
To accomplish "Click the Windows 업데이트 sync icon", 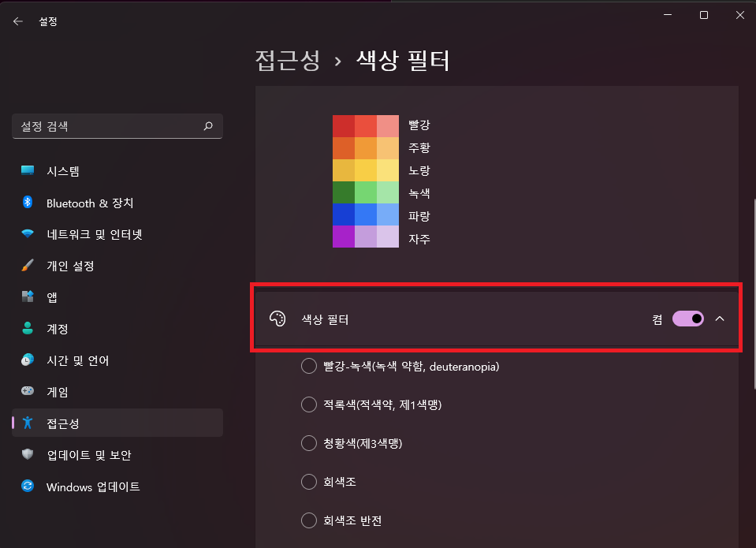I will point(28,486).
